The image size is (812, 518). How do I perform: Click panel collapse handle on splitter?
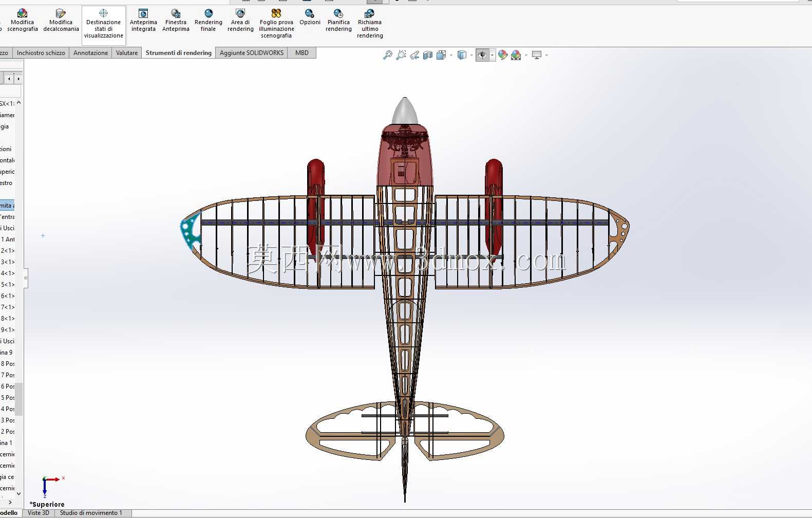pos(26,278)
